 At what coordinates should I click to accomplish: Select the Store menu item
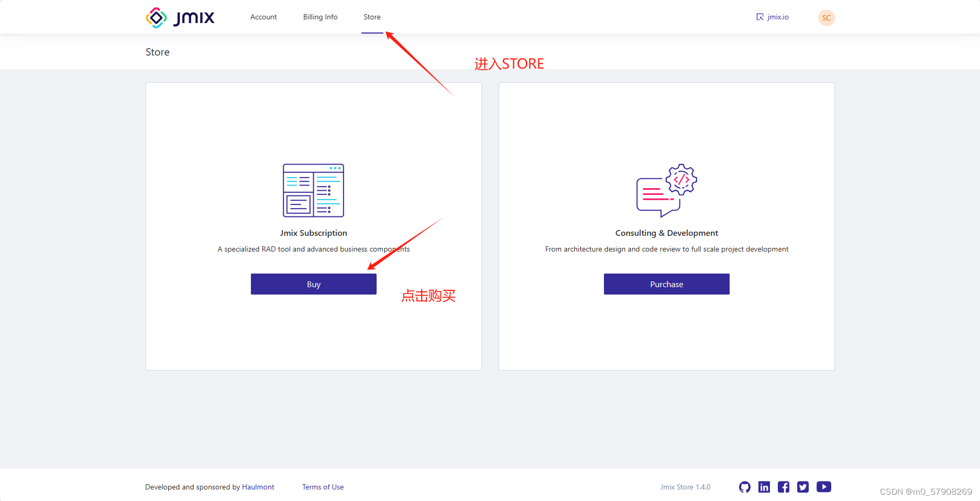tap(372, 17)
